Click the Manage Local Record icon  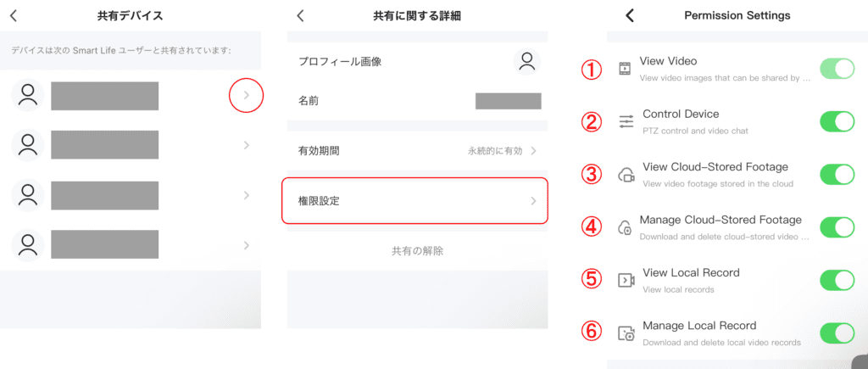tap(626, 333)
